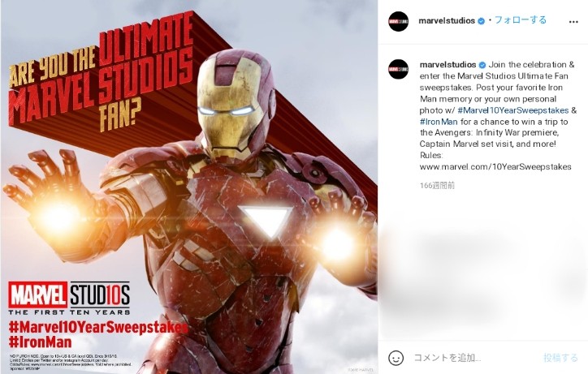Open the marvelstudios header profile avatar
588x374 pixels.
click(398, 21)
